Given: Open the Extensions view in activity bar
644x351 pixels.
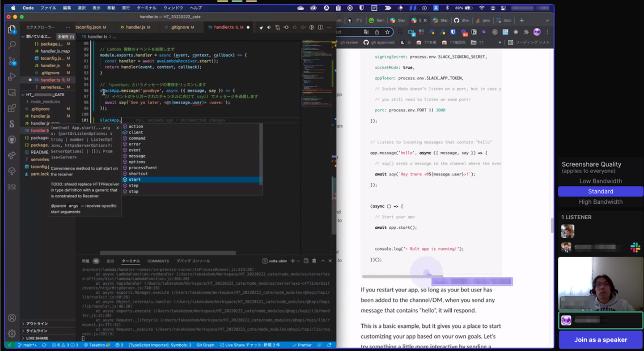Looking at the screenshot, I should pyautogui.click(x=12, y=108).
